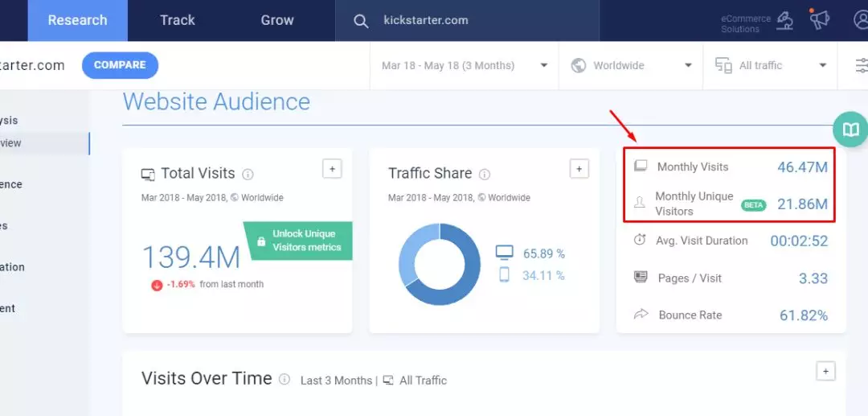Click the 61.82% bounce rate value
The image size is (868, 416).
(804, 315)
